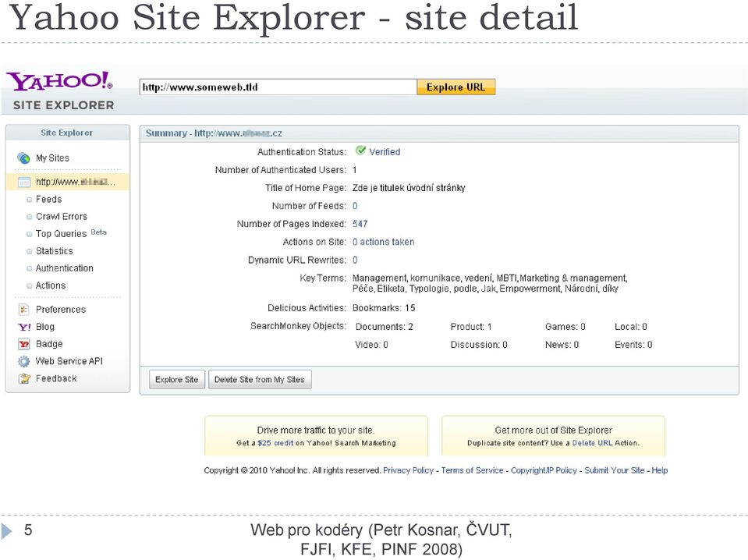
Task: Click the Yahoo! logo
Action: pyautogui.click(x=59, y=81)
